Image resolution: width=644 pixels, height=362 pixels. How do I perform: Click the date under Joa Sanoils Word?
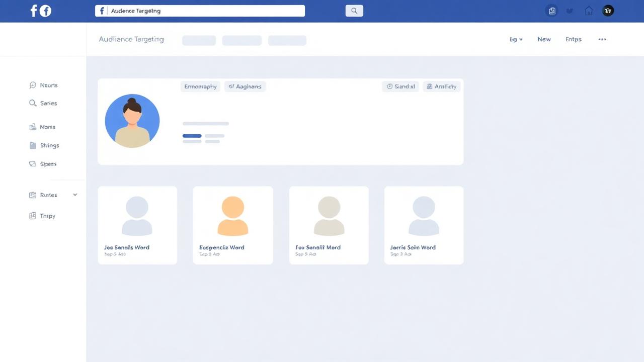[x=115, y=254]
